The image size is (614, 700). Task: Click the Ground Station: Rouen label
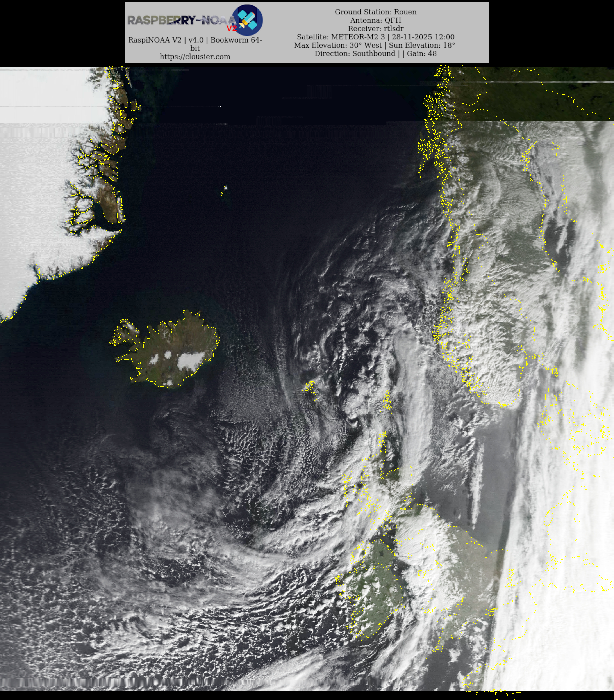tap(375, 12)
